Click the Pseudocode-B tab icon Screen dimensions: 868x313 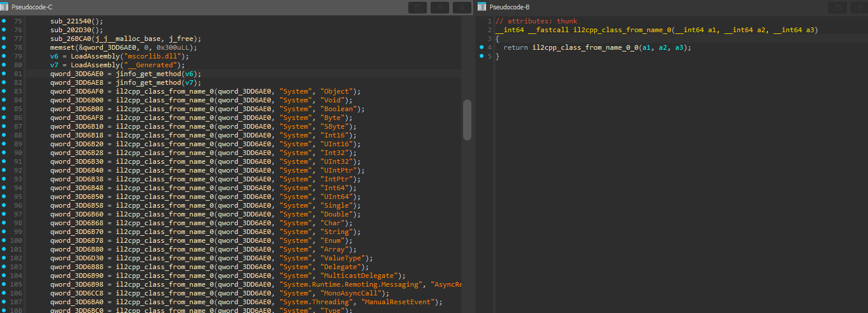481,7
